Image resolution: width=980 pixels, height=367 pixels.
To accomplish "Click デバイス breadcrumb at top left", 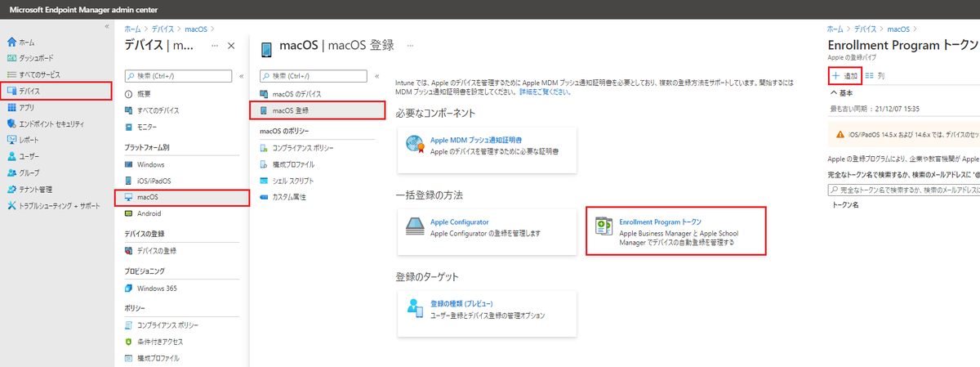I will (x=163, y=29).
